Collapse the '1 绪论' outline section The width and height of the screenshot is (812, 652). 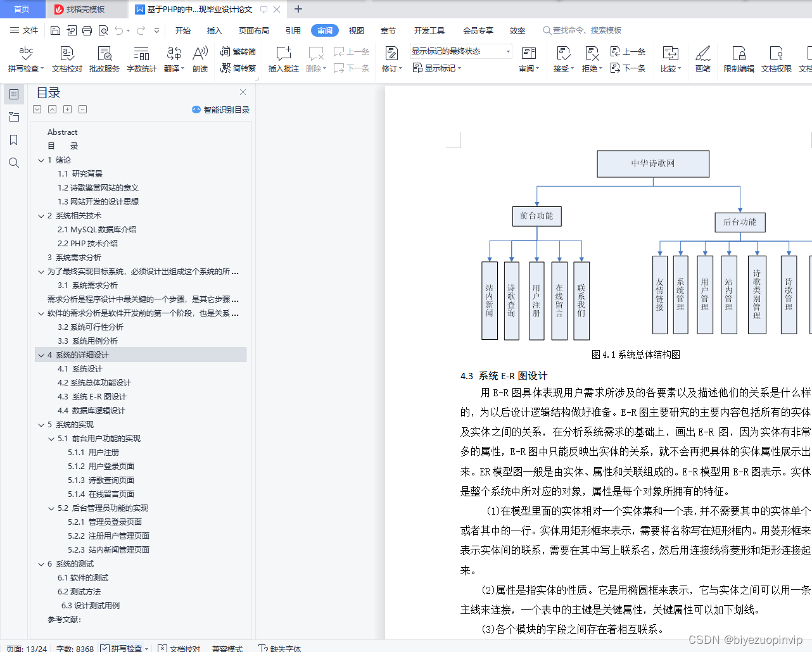pyautogui.click(x=41, y=160)
